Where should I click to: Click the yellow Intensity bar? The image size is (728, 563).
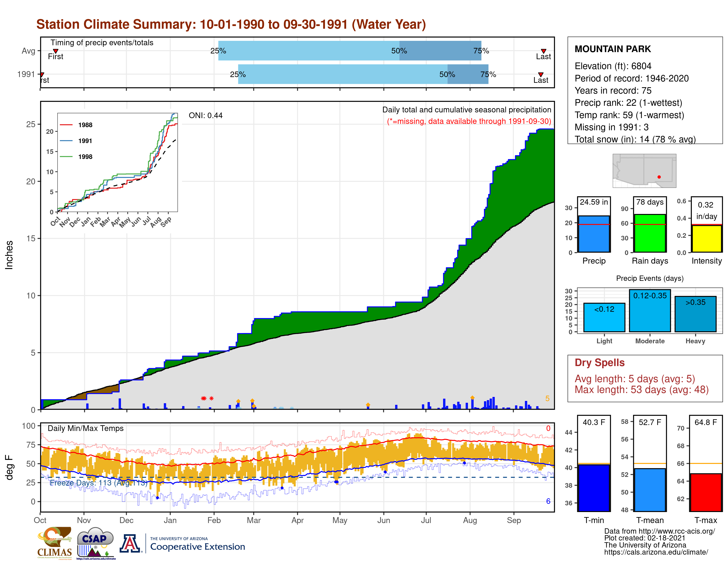pyautogui.click(x=707, y=238)
